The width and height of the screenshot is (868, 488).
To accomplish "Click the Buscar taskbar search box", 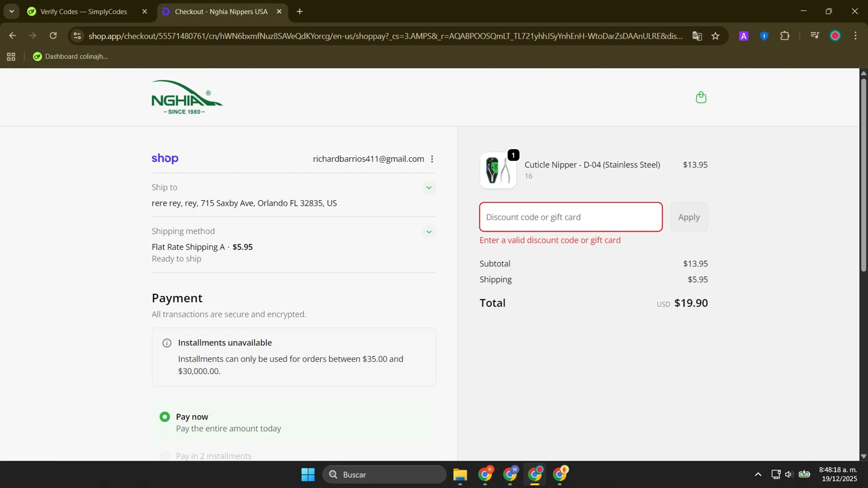I will 384,475.
